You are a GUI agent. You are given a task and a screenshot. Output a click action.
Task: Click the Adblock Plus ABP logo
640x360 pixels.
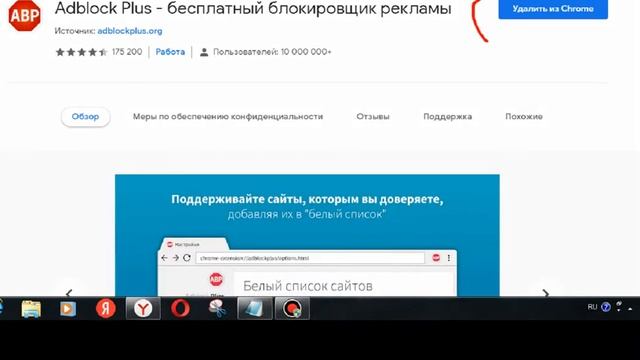(24, 16)
